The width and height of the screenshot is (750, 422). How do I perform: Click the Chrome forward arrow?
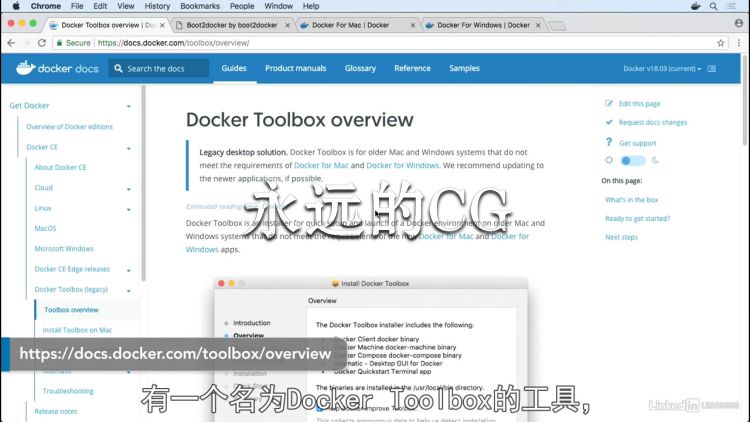coord(26,43)
